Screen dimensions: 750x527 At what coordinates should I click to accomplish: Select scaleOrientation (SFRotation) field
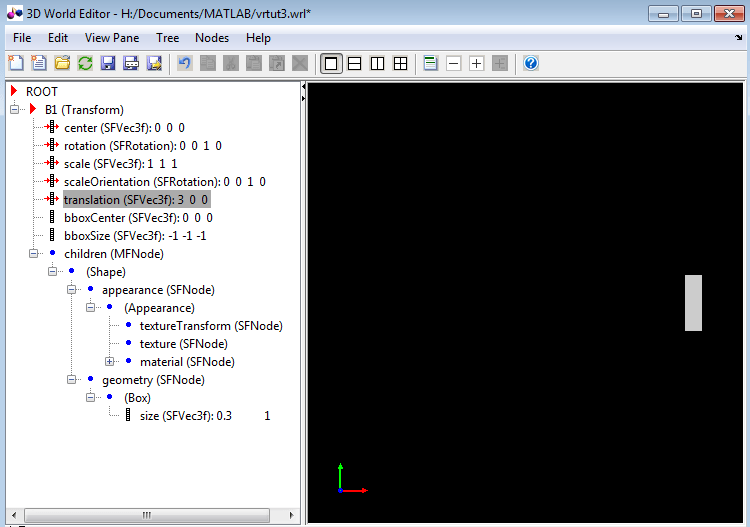[x=165, y=182]
